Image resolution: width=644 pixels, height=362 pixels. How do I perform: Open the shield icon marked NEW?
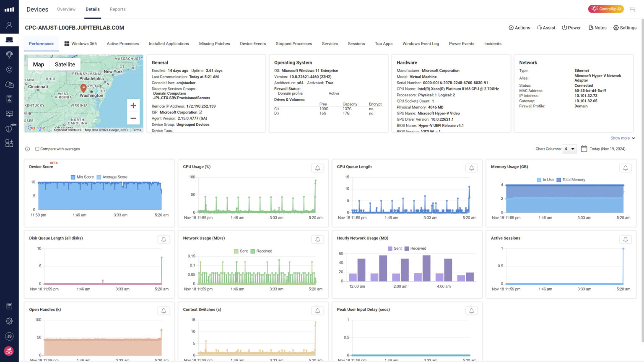(8, 129)
